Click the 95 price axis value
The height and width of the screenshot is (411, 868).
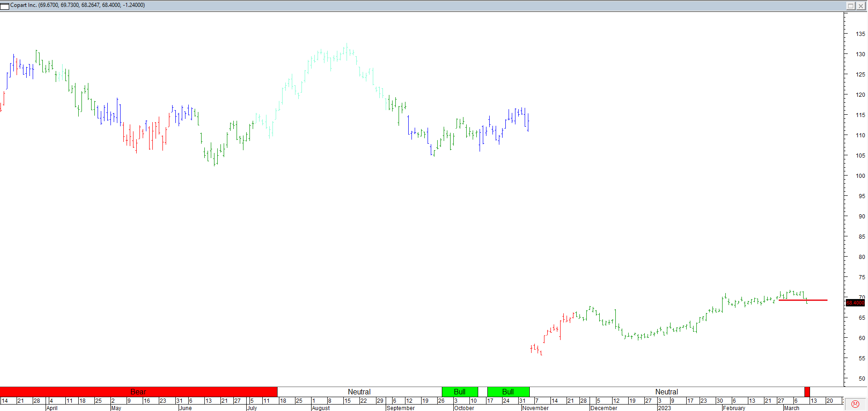click(x=862, y=196)
